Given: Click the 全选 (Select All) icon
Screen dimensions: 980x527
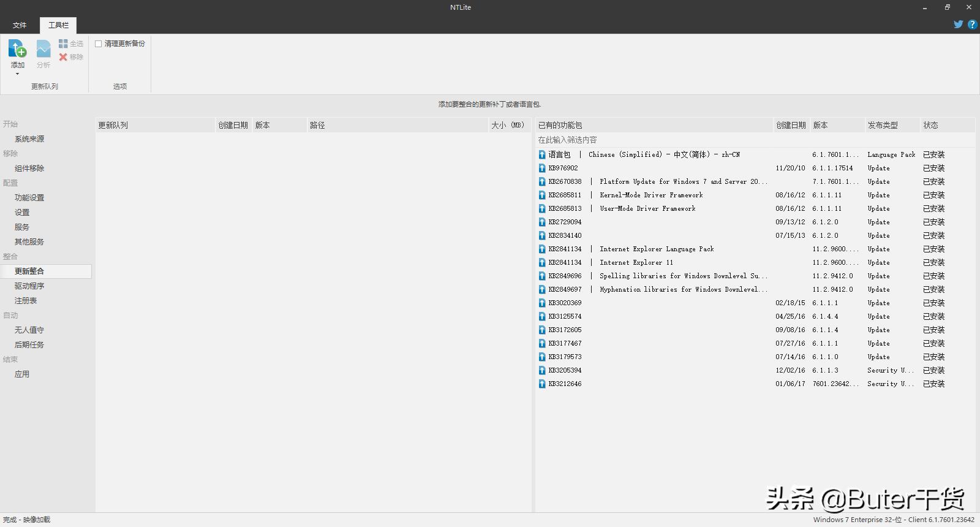Looking at the screenshot, I should click(x=63, y=44).
